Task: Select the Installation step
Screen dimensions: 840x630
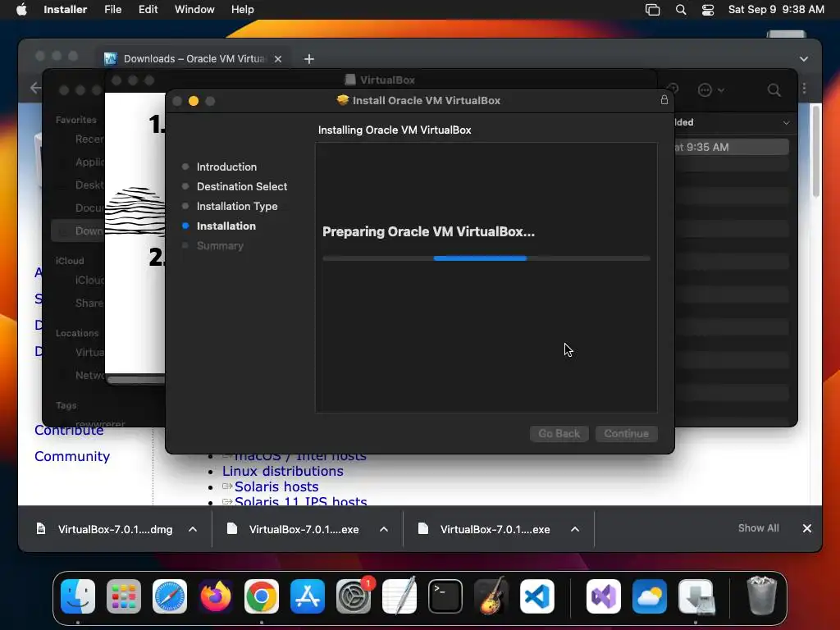Action: click(x=226, y=226)
